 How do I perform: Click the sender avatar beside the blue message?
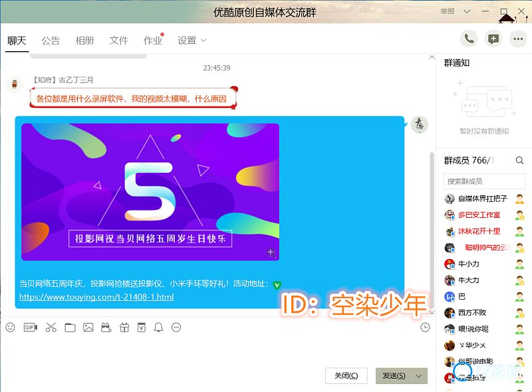[420, 124]
